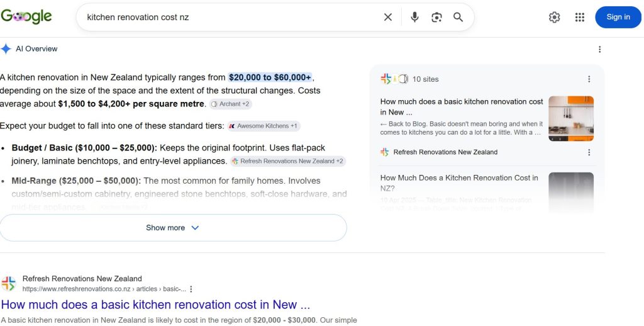
Task: Click 'Refresh Renovations New Zealand' result site name
Action: [82, 279]
